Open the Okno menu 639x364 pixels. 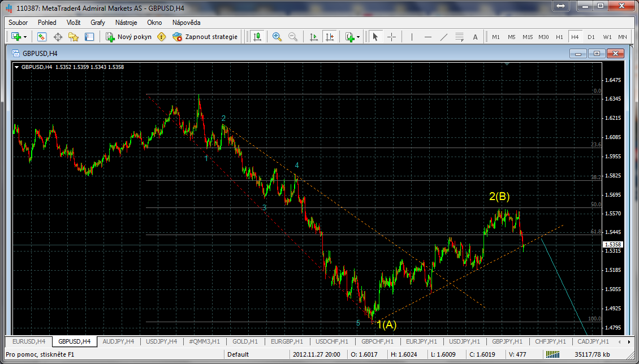pyautogui.click(x=154, y=23)
